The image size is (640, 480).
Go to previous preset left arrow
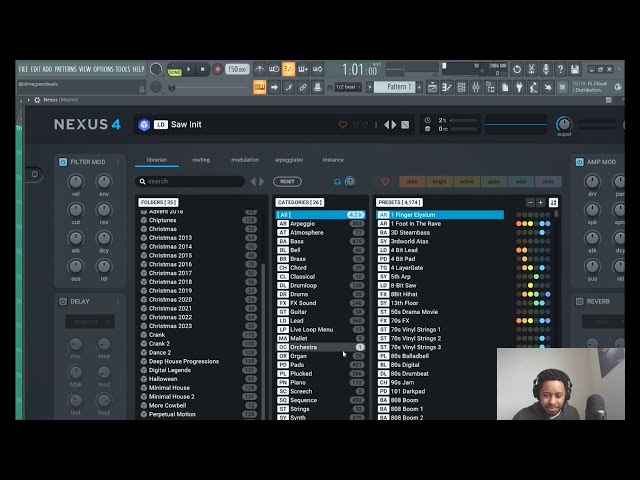click(387, 124)
